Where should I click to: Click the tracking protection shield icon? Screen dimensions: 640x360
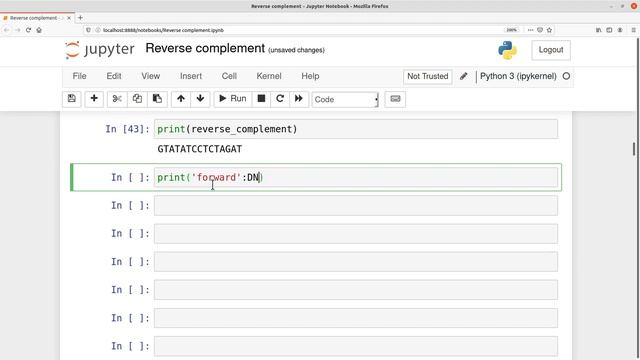pyautogui.click(x=88, y=30)
